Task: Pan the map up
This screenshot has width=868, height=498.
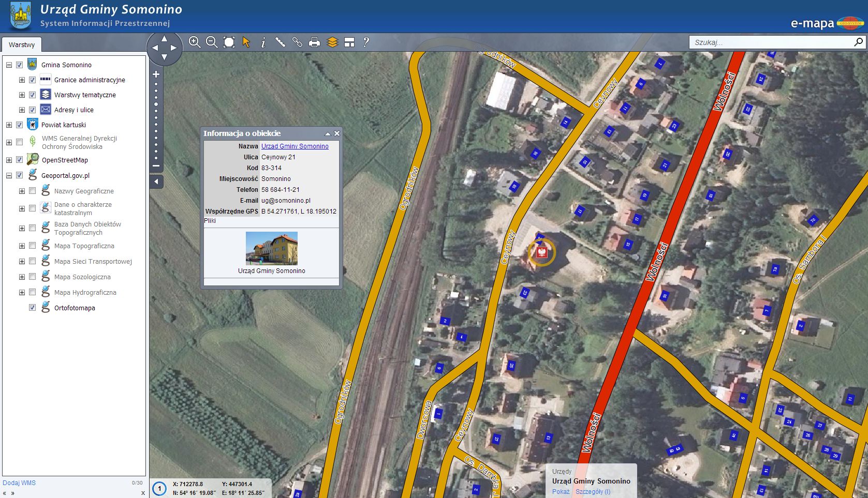Action: tap(164, 38)
